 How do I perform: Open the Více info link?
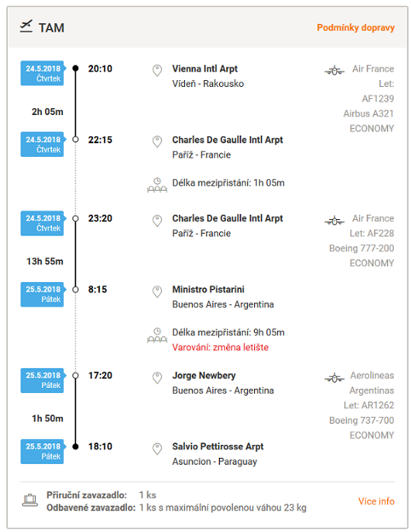[x=376, y=501]
